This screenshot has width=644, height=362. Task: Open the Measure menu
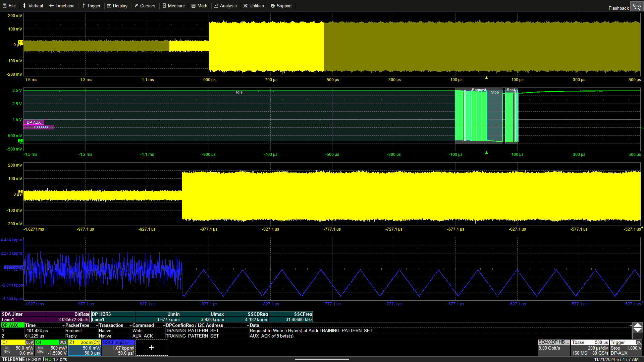pos(173,6)
